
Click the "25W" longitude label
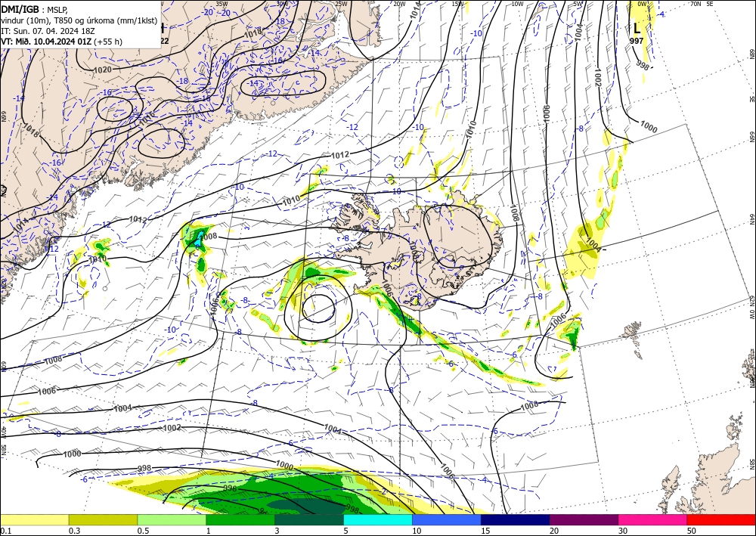click(x=341, y=3)
